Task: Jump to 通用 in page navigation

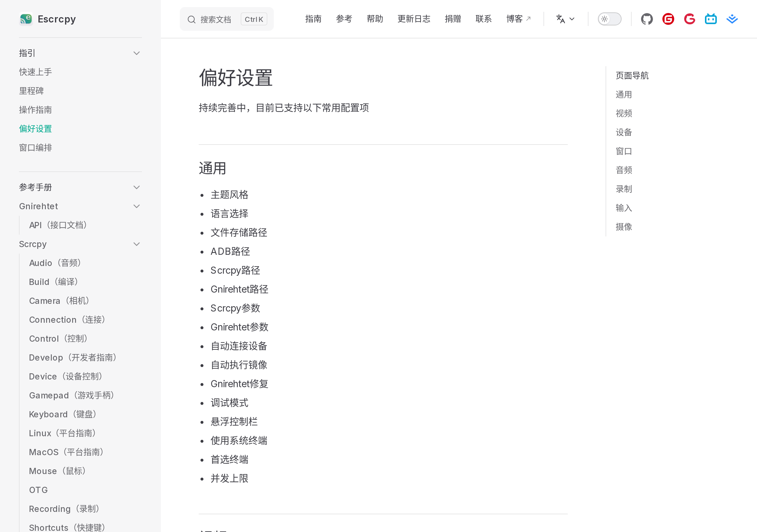Action: (x=623, y=95)
